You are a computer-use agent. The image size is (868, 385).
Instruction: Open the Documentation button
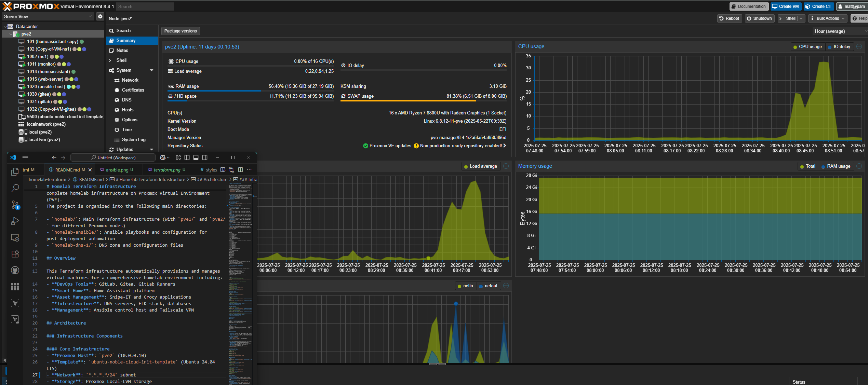tap(748, 6)
